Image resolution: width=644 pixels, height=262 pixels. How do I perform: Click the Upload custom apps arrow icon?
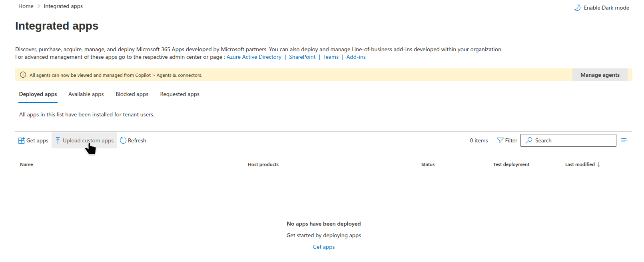[58, 140]
